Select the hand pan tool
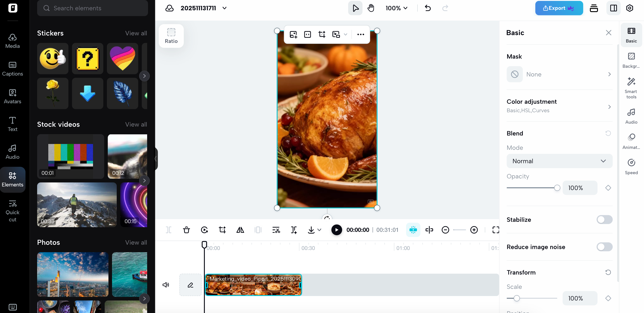The width and height of the screenshot is (644, 313). pyautogui.click(x=371, y=8)
